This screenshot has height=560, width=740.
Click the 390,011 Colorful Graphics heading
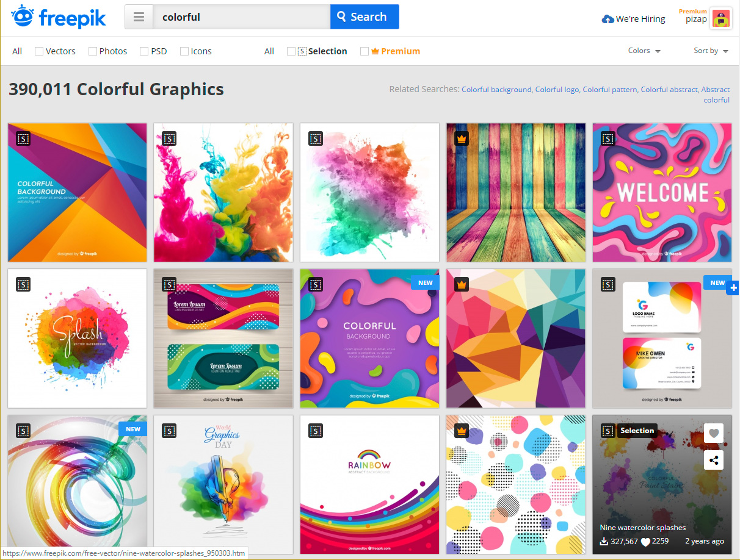(116, 90)
